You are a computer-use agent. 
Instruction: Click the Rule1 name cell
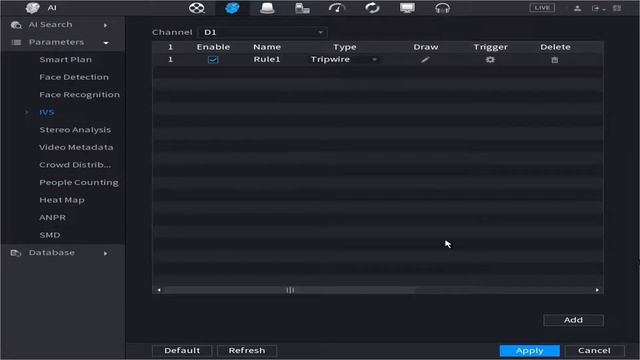(x=267, y=60)
